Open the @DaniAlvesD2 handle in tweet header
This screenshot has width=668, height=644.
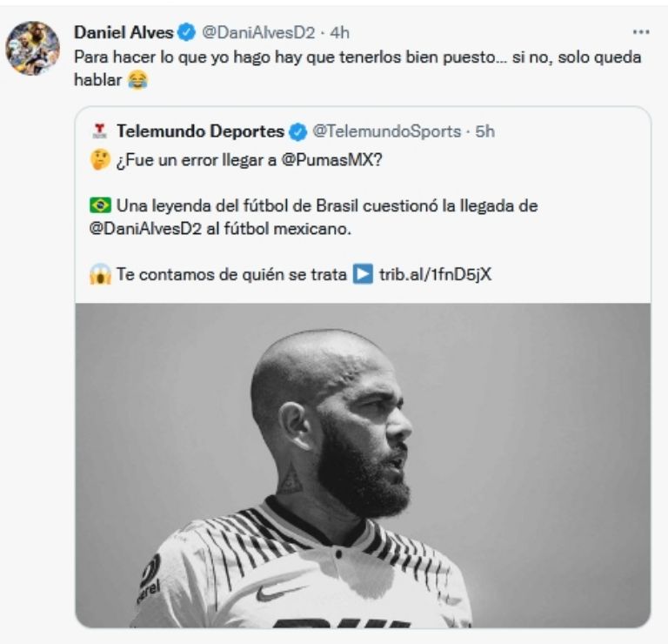257,33
